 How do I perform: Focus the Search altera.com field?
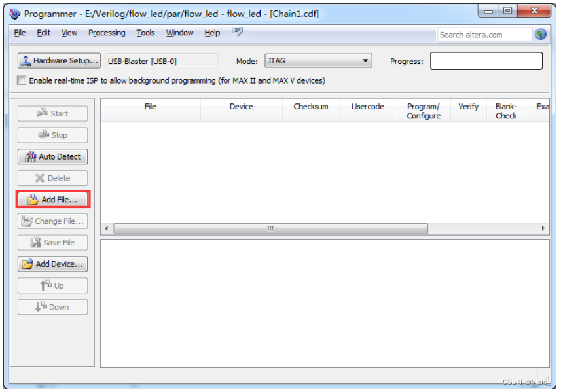pyautogui.click(x=484, y=35)
